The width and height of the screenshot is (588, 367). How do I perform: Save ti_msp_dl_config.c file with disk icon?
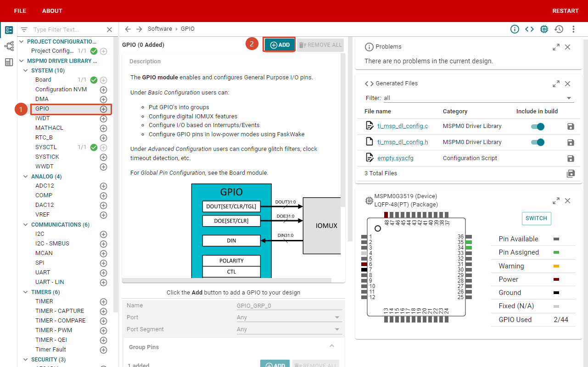click(571, 127)
